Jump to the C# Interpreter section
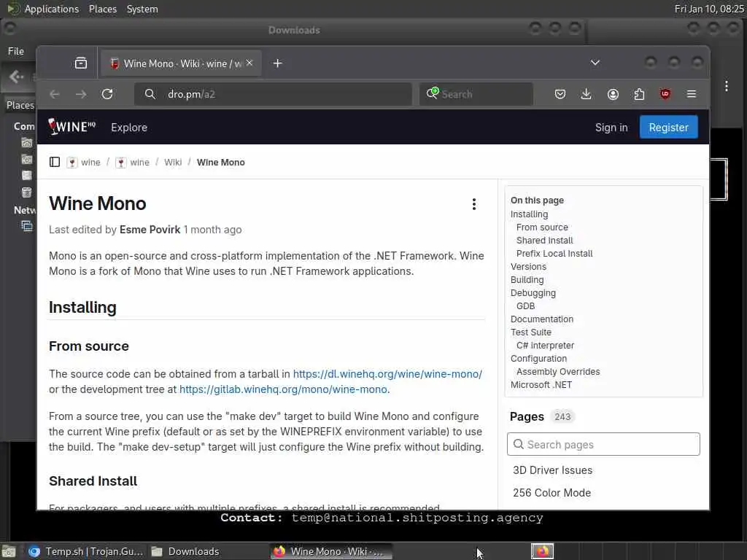 click(545, 345)
